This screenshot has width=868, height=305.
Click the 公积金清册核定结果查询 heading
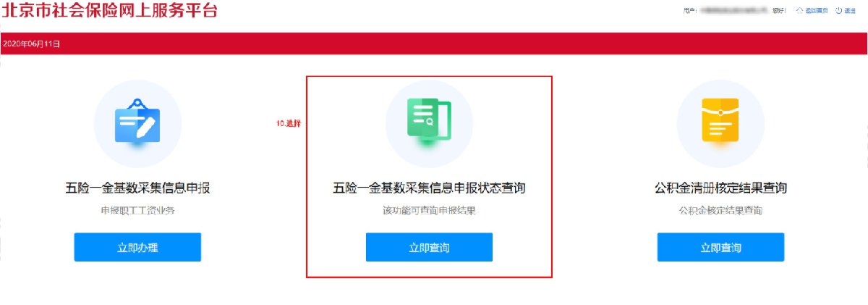coord(720,188)
